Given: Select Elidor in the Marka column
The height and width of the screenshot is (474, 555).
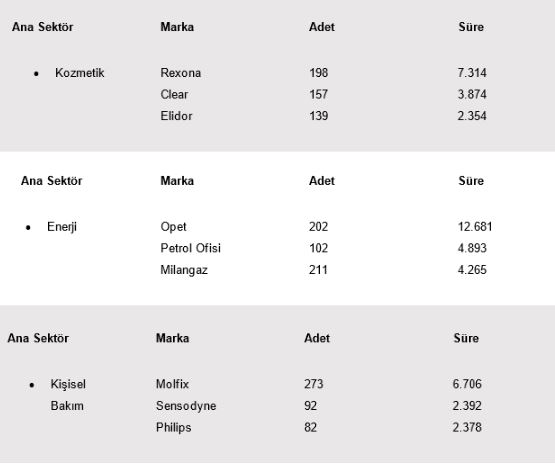Looking at the screenshot, I should point(176,116).
